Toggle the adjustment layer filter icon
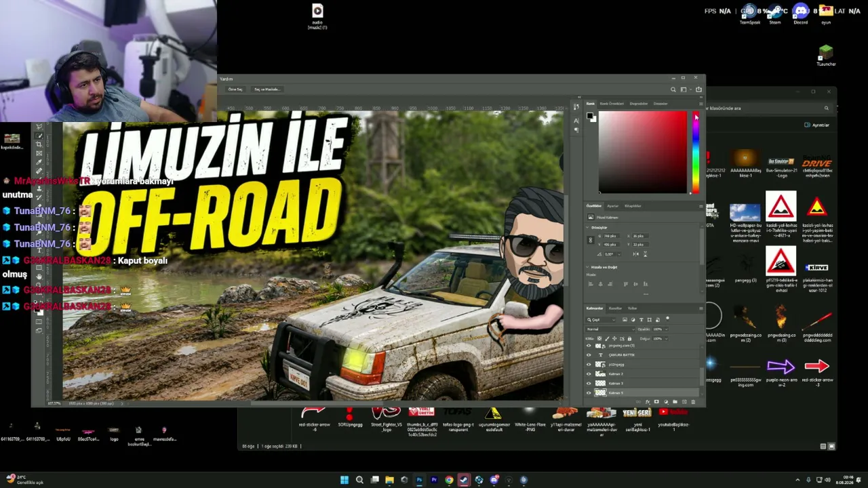 [633, 319]
